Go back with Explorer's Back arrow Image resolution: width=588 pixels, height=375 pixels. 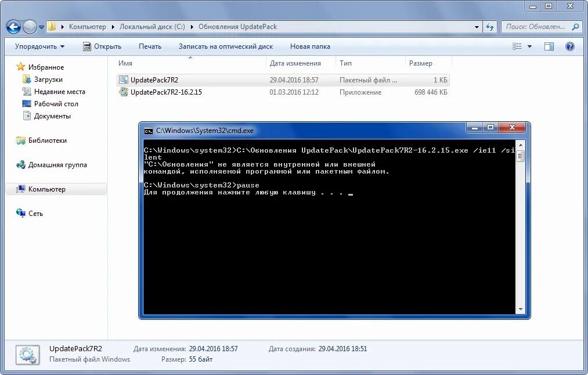(x=13, y=27)
